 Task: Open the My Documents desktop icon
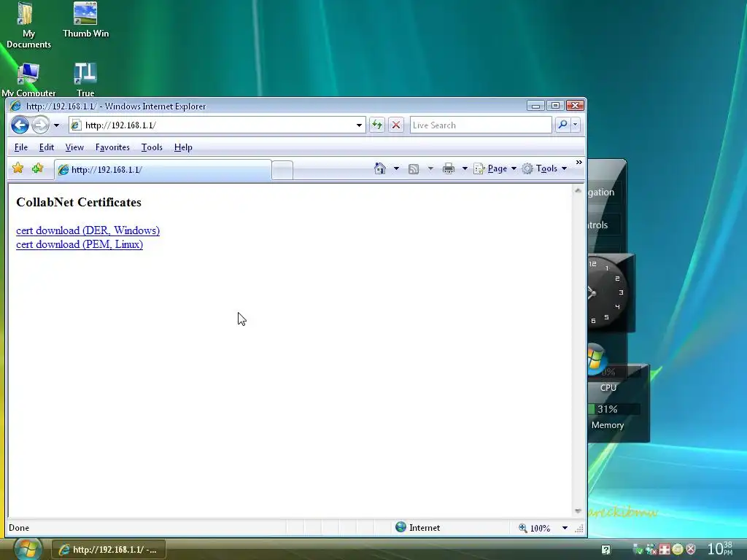click(x=28, y=26)
